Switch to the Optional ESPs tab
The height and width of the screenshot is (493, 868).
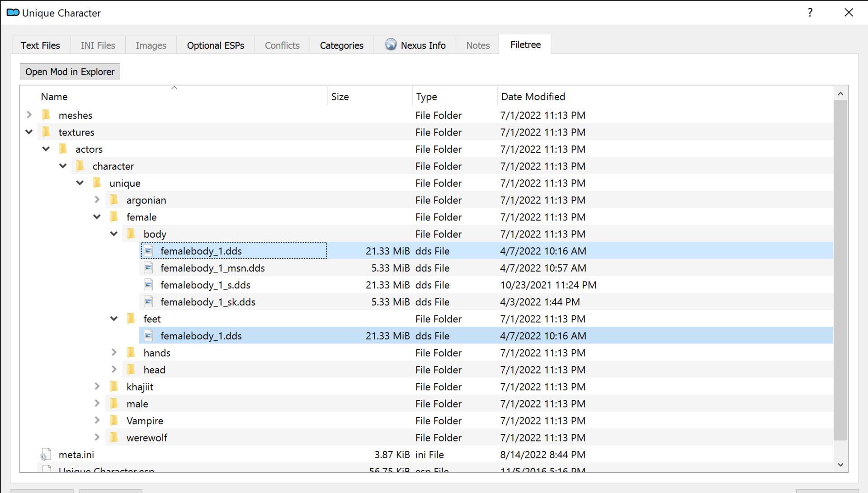[x=216, y=45]
